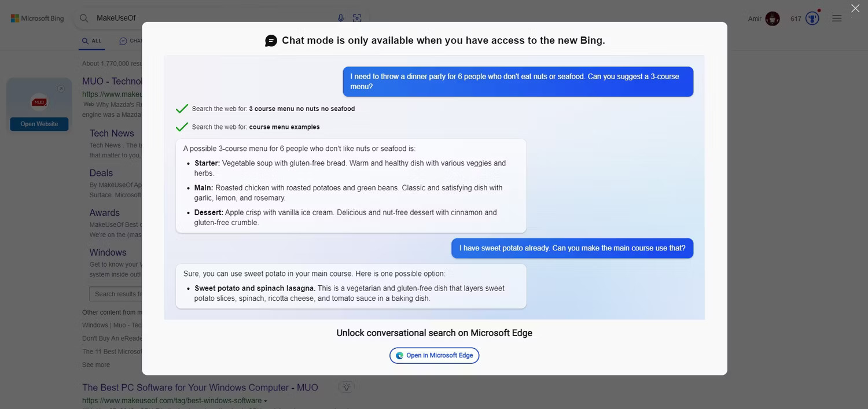This screenshot has width=868, height=409.
Task: Open The Best PC Software result title
Action: [x=200, y=388]
